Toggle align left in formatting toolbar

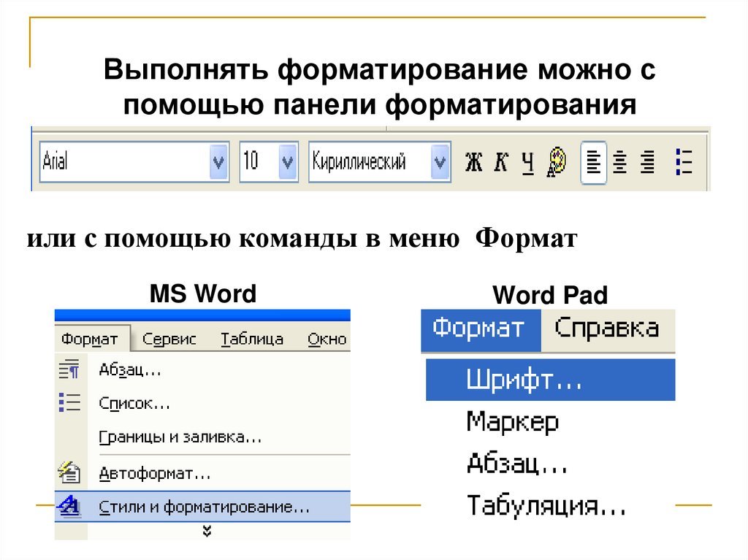[593, 162]
